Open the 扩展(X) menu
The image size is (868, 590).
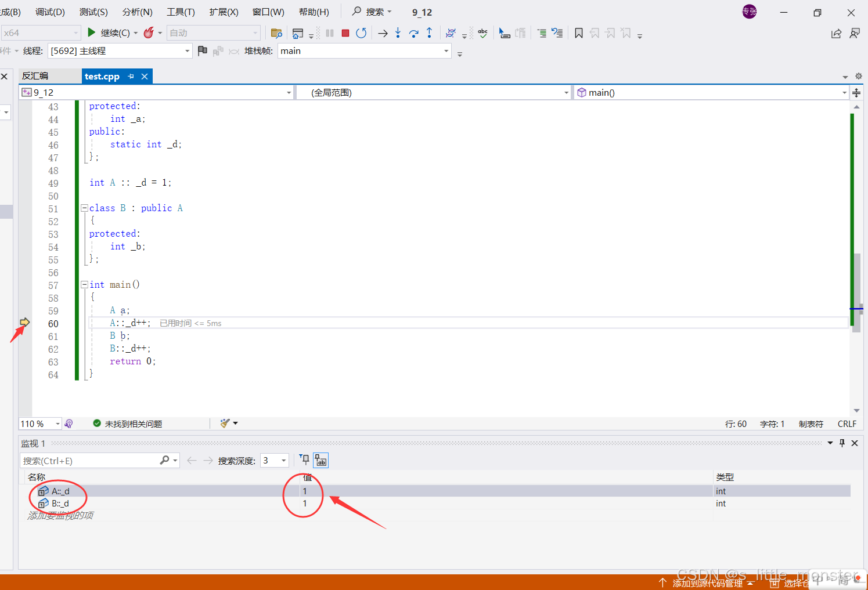[224, 12]
